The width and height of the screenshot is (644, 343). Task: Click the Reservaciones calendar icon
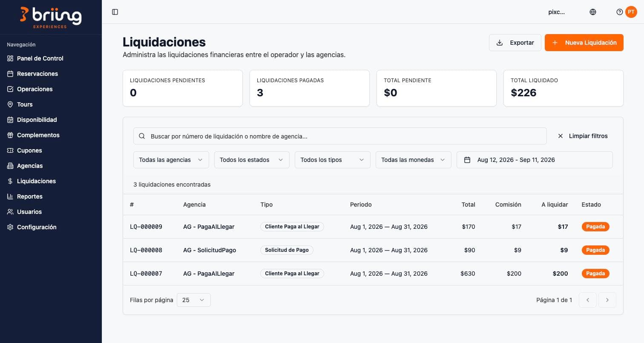point(10,74)
